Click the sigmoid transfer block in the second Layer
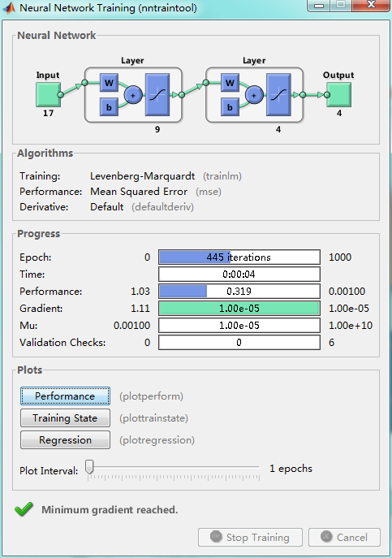Image resolution: width=392 pixels, height=558 pixels. (278, 95)
